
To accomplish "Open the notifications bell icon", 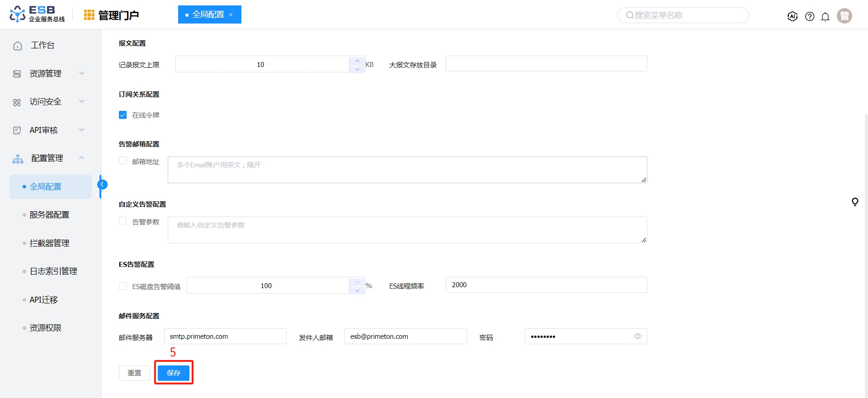I will tap(825, 17).
